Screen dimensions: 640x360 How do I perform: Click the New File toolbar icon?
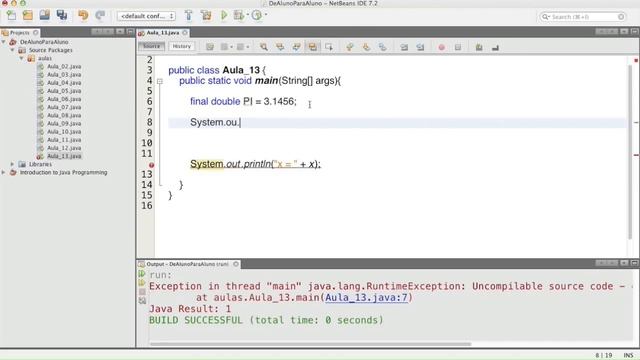point(11,16)
